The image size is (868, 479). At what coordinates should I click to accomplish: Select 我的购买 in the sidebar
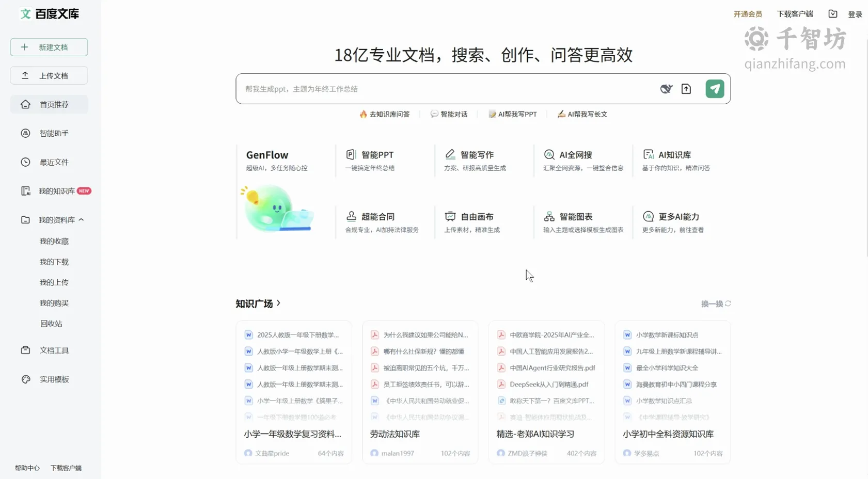pyautogui.click(x=54, y=303)
